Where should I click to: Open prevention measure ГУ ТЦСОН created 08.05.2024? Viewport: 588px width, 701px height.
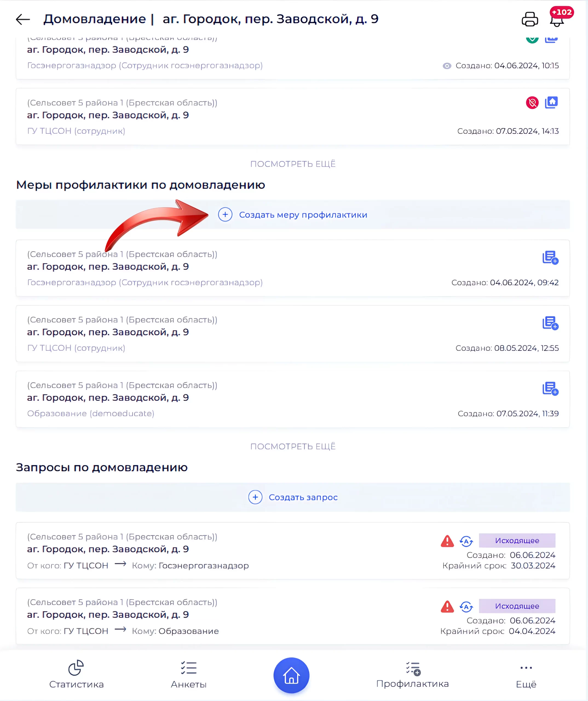pyautogui.click(x=293, y=334)
